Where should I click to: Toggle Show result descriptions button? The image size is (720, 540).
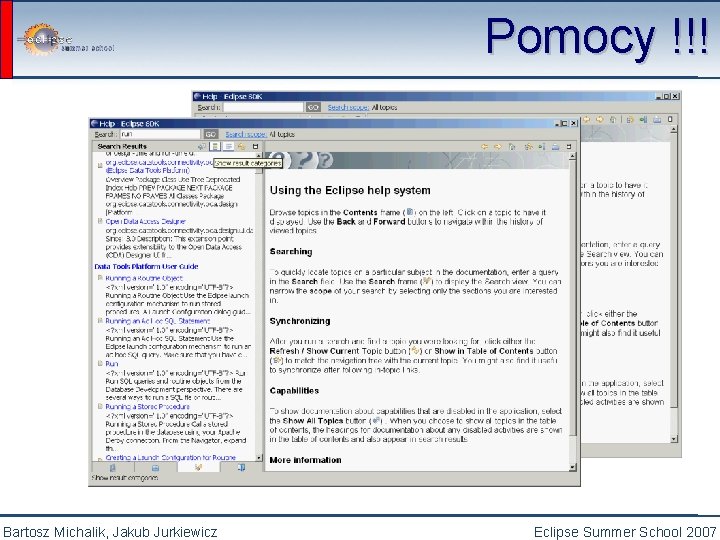(x=228, y=146)
